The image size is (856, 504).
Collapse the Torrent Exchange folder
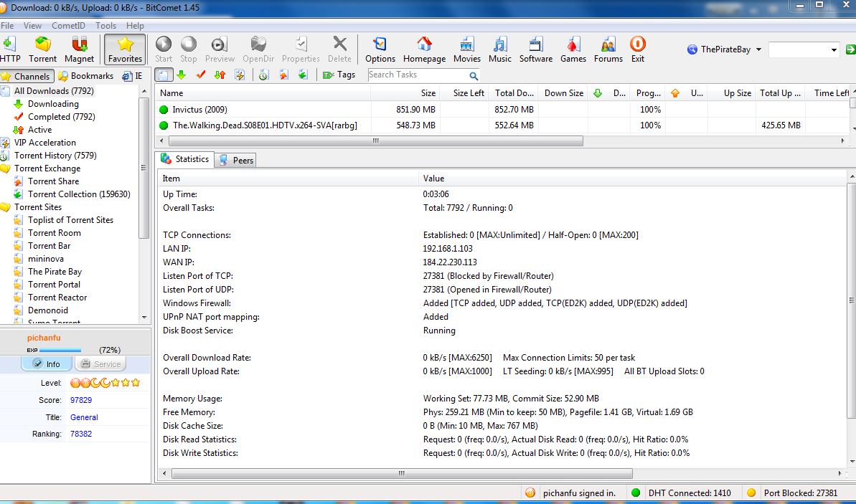click(47, 168)
